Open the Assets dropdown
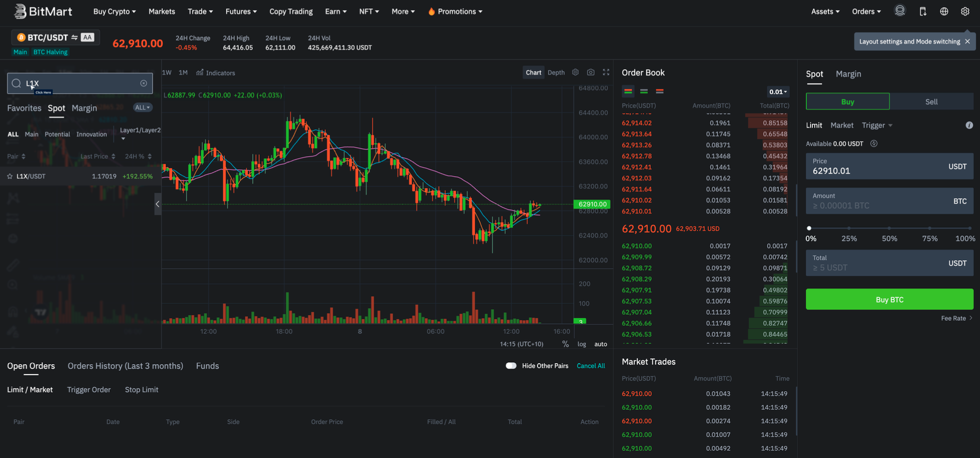The height and width of the screenshot is (458, 980). tap(825, 11)
